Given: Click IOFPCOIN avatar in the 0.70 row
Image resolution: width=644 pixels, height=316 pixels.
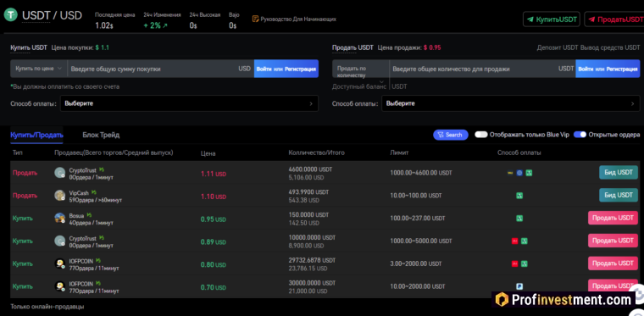Looking at the screenshot, I should tap(60, 286).
